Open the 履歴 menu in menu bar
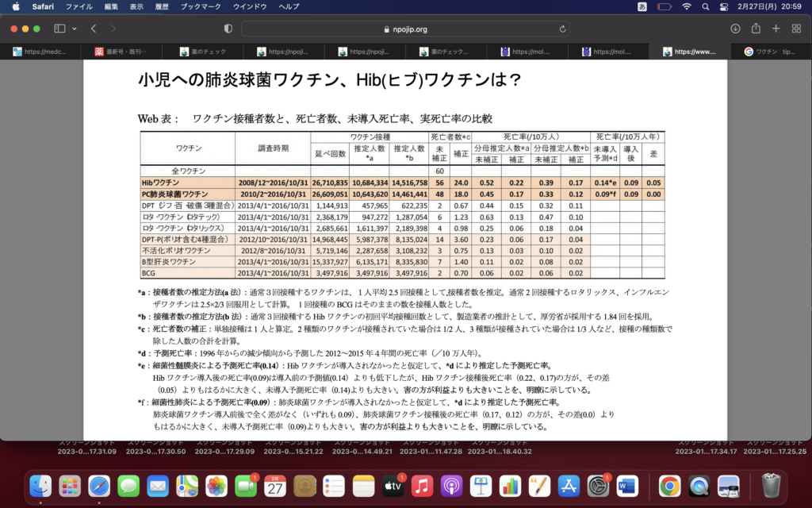The image size is (812, 508). click(161, 6)
